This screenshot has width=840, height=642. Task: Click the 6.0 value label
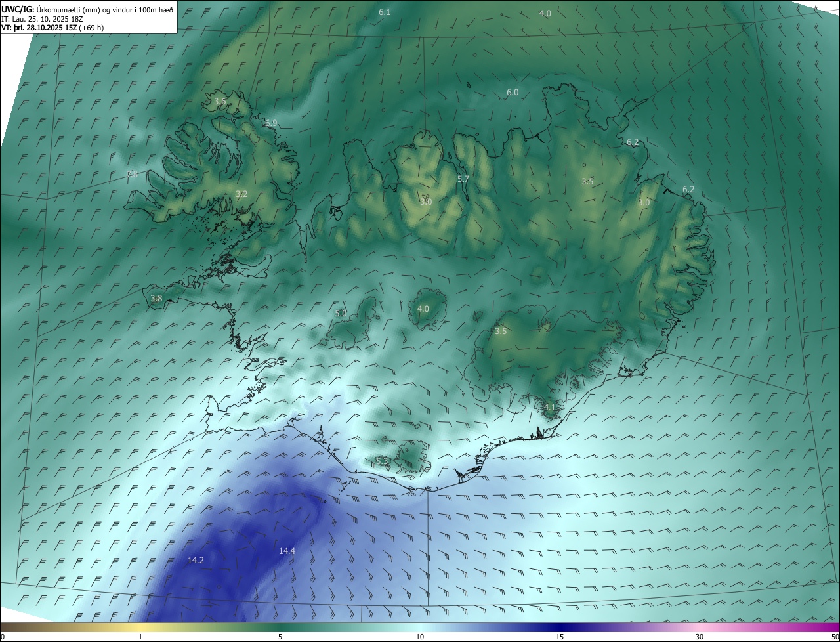click(x=513, y=93)
